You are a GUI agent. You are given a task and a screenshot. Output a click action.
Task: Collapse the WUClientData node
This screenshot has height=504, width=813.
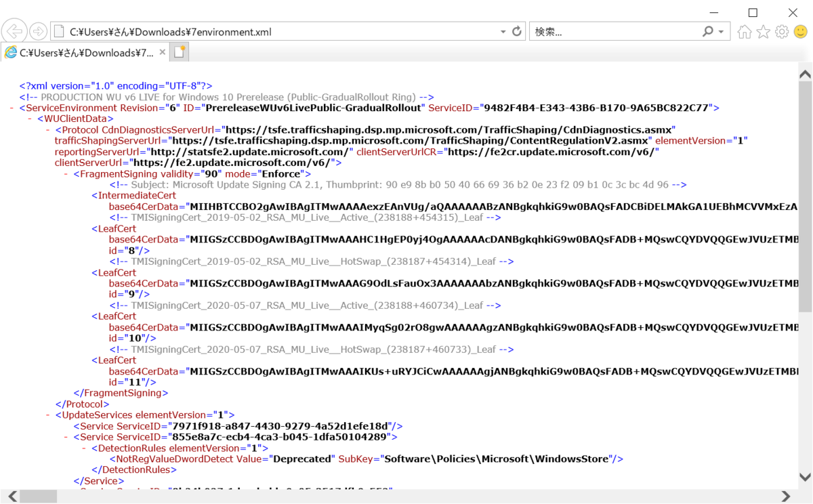point(30,119)
